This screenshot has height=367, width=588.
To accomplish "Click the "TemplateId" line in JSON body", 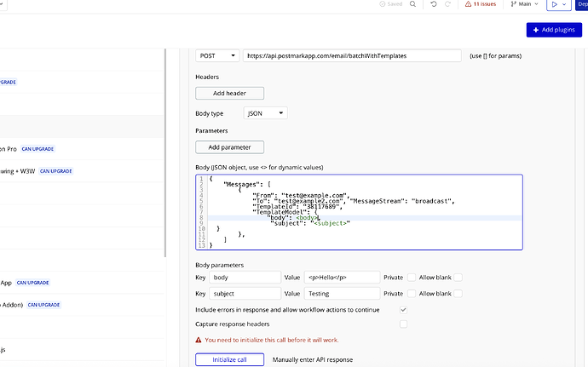I will pyautogui.click(x=297, y=207).
